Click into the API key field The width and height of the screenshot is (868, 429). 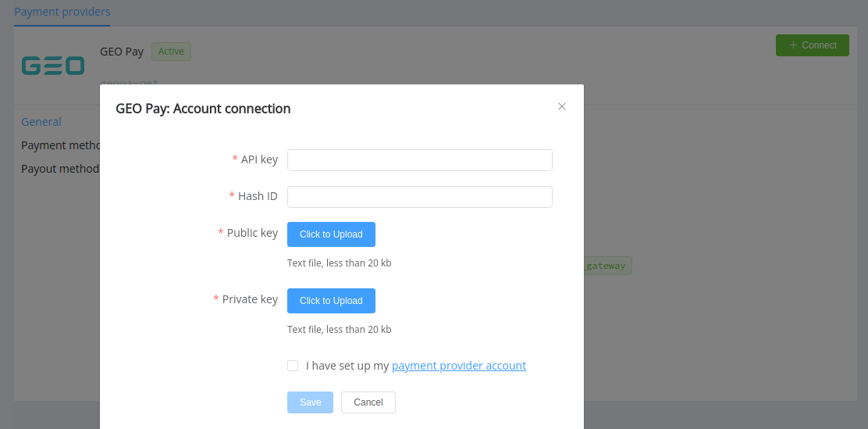click(x=420, y=160)
